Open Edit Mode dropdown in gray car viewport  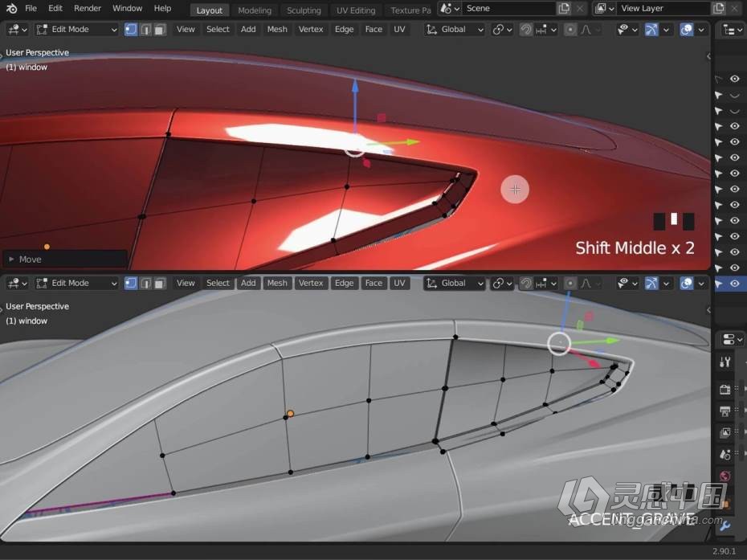coord(76,284)
